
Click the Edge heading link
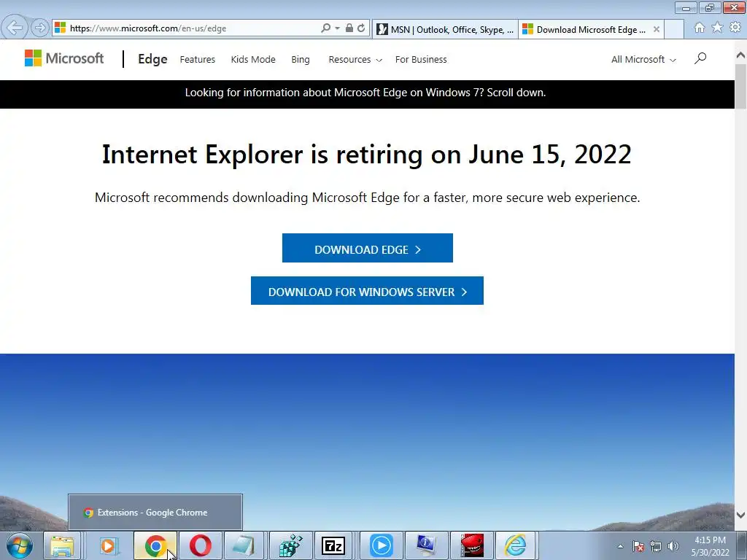[x=152, y=59]
